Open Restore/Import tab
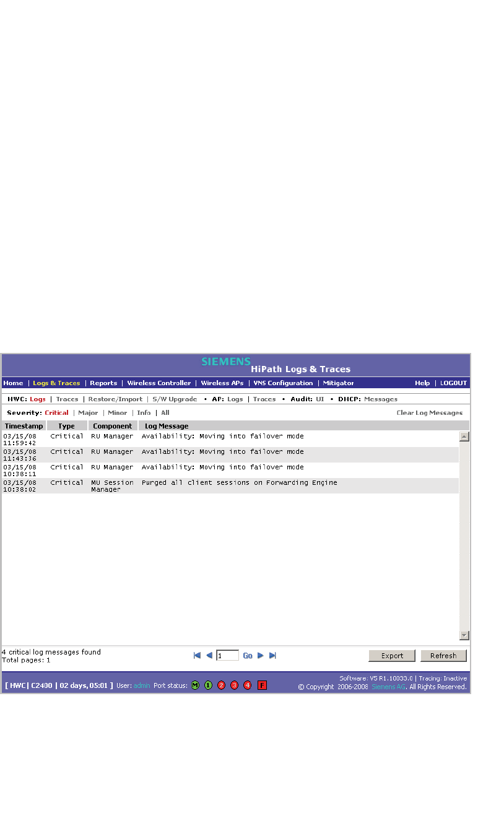This screenshot has height=813, width=504. (x=115, y=399)
